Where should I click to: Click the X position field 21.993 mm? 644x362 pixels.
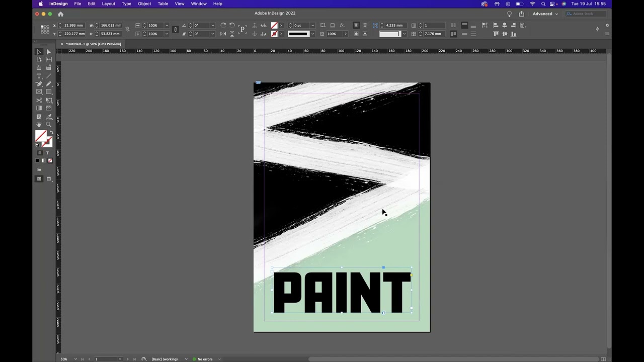(x=73, y=25)
